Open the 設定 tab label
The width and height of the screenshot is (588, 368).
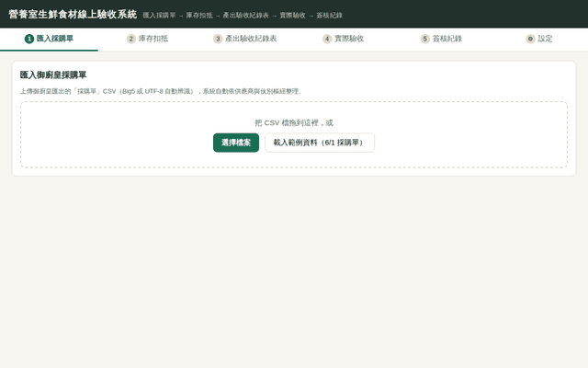[x=545, y=39]
